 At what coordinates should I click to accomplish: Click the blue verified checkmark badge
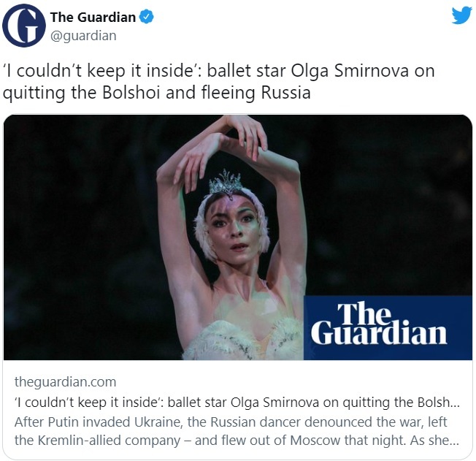click(x=146, y=17)
